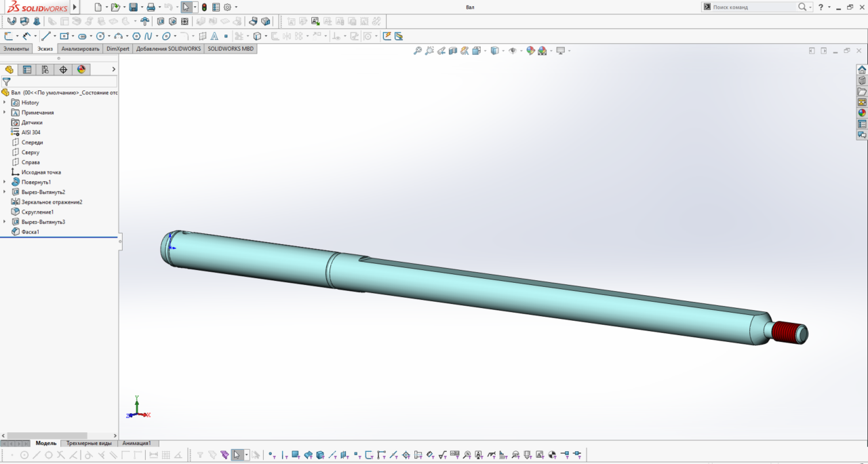Image resolution: width=868 pixels, height=464 pixels.
Task: Click the Edit Appearance color-ball icon
Action: point(530,51)
